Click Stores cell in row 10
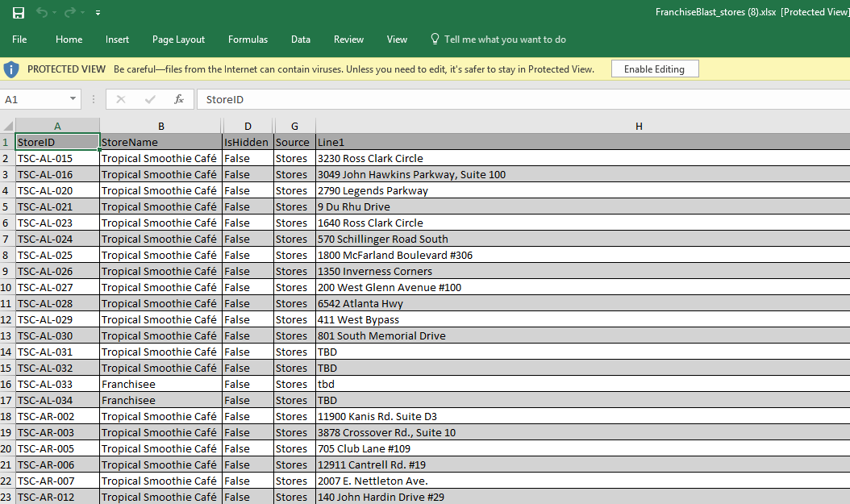This screenshot has height=504, width=850. point(295,287)
